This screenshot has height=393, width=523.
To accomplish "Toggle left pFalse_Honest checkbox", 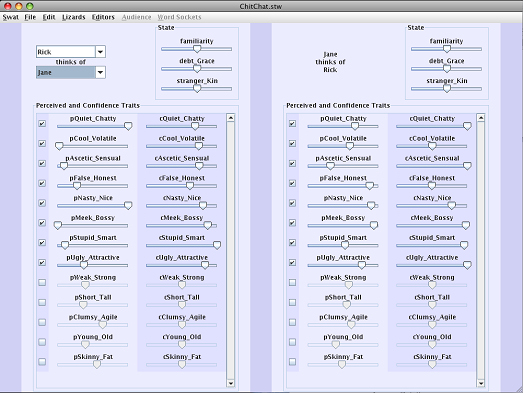I will (x=42, y=183).
